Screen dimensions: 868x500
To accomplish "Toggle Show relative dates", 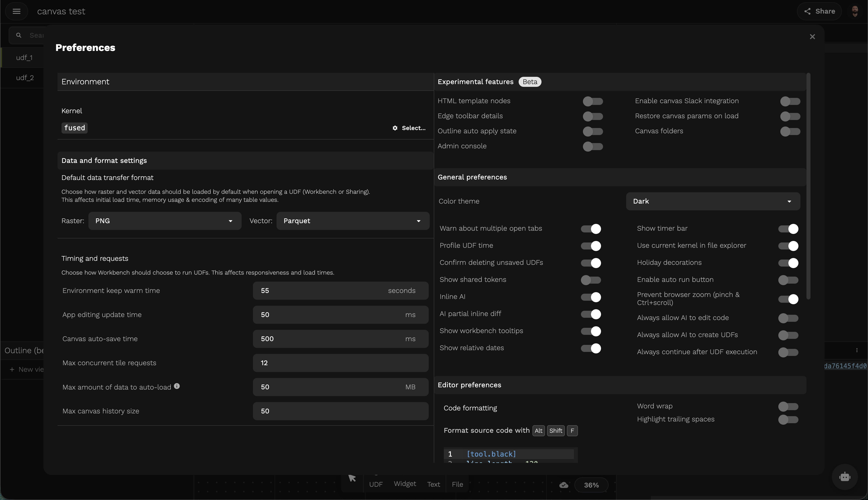I will [x=591, y=349].
